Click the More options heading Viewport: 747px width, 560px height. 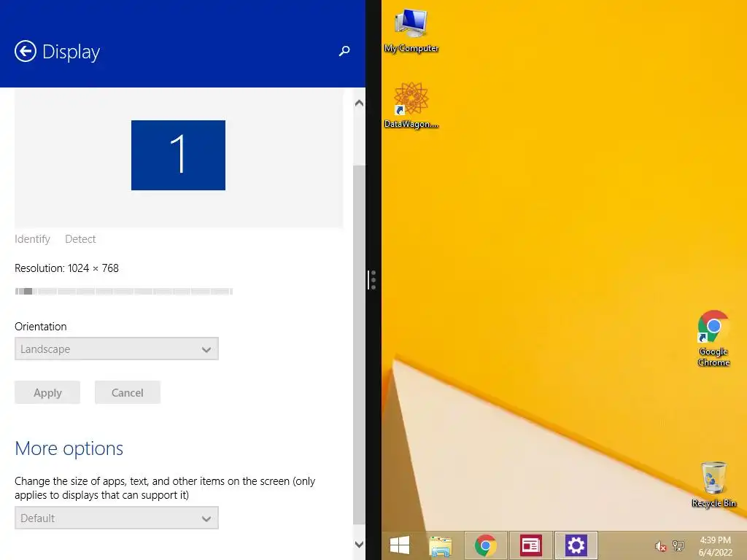point(69,448)
